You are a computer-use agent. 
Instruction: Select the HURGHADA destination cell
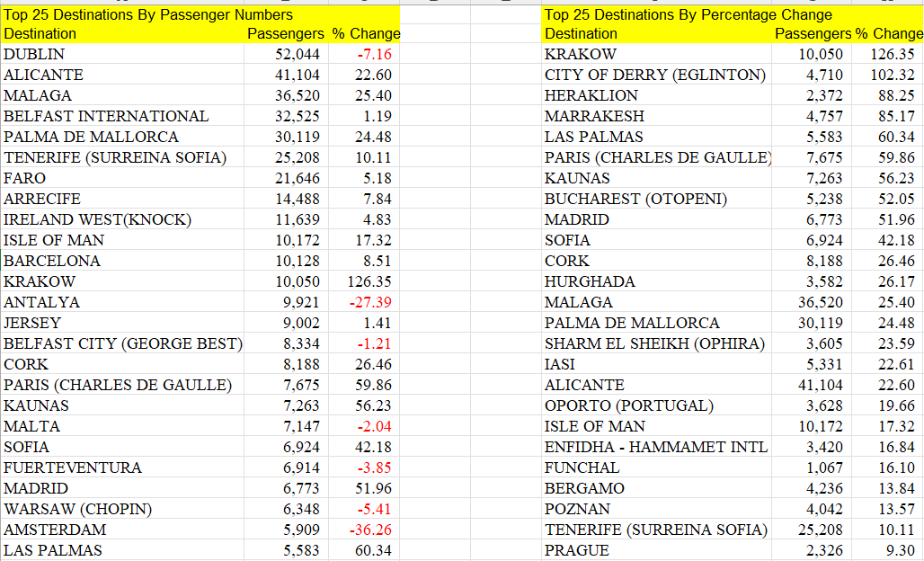click(x=656, y=281)
